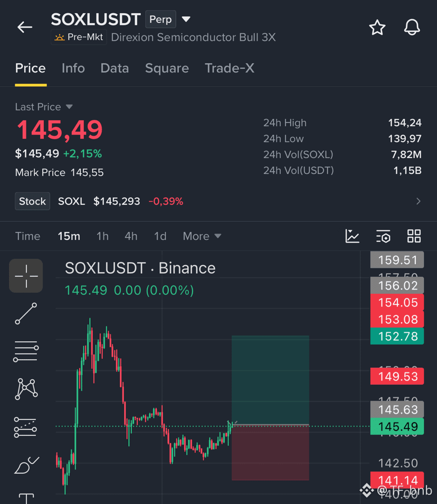Select the text annotation tool

26,498
